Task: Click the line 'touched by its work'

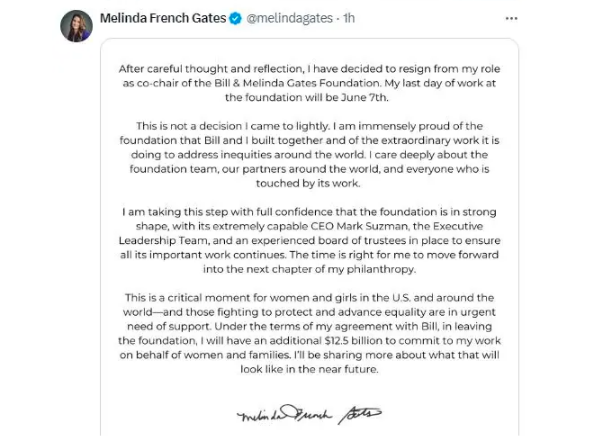Action: click(308, 183)
